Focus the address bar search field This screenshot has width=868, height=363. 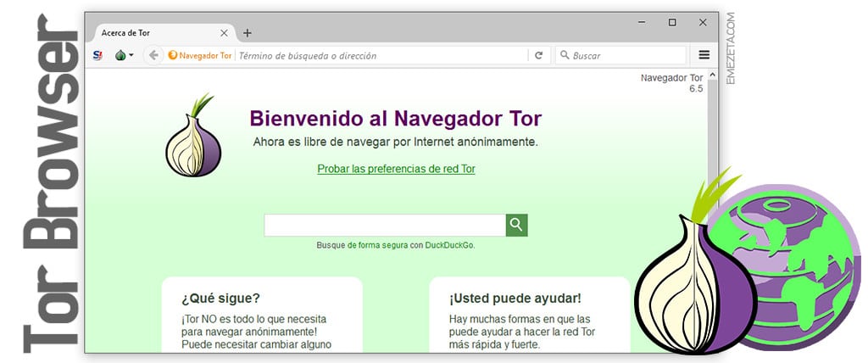click(x=382, y=55)
